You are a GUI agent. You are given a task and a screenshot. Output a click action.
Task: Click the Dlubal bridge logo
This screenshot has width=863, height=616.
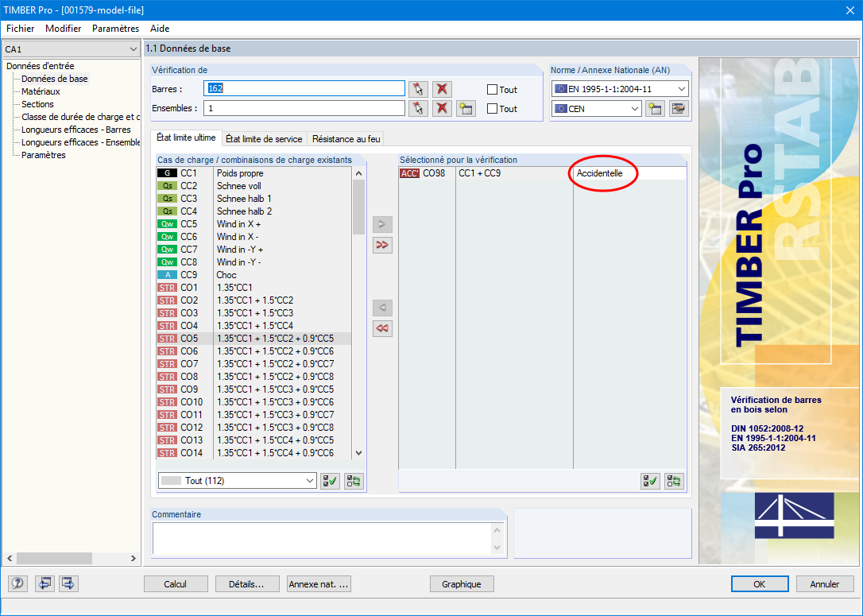tap(794, 515)
